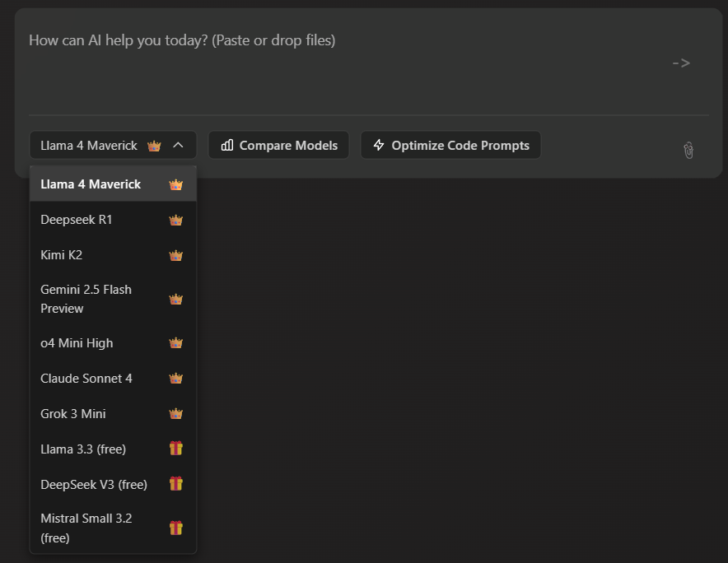Click the lightning bolt icon in Optimize Code Prompts
Screen dimensions: 728x563
[x=379, y=145]
